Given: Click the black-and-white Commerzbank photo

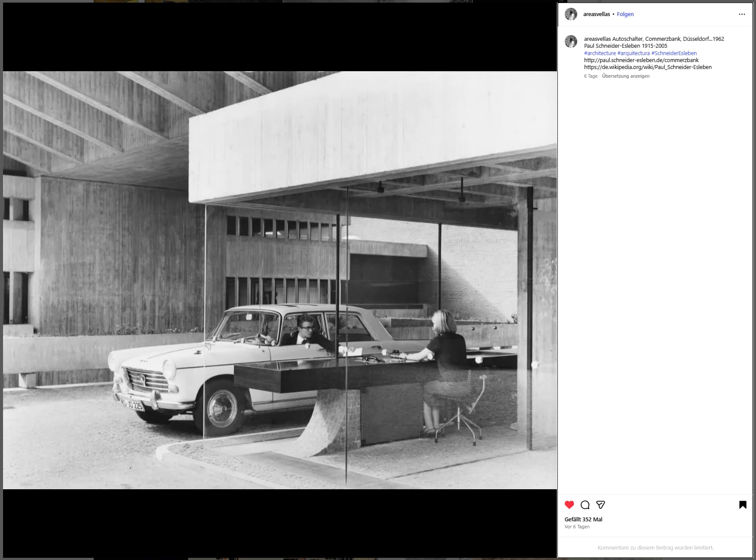Looking at the screenshot, I should coord(280,280).
